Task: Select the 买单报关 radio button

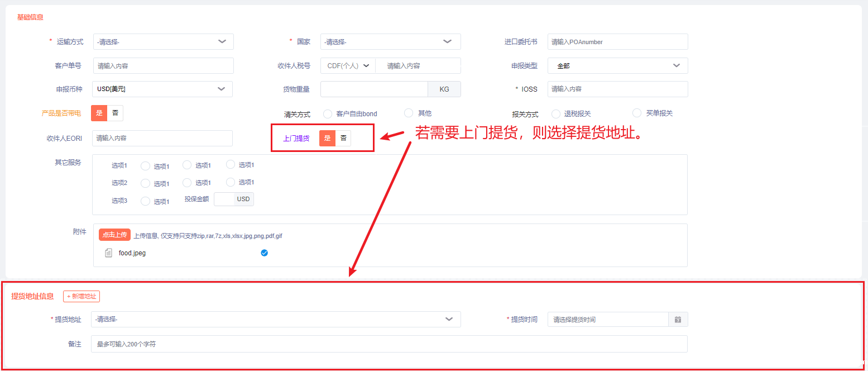Action: pos(637,113)
